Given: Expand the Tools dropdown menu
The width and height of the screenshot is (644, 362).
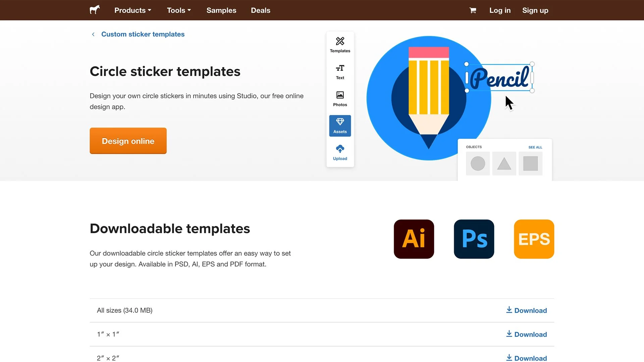Looking at the screenshot, I should pyautogui.click(x=179, y=10).
